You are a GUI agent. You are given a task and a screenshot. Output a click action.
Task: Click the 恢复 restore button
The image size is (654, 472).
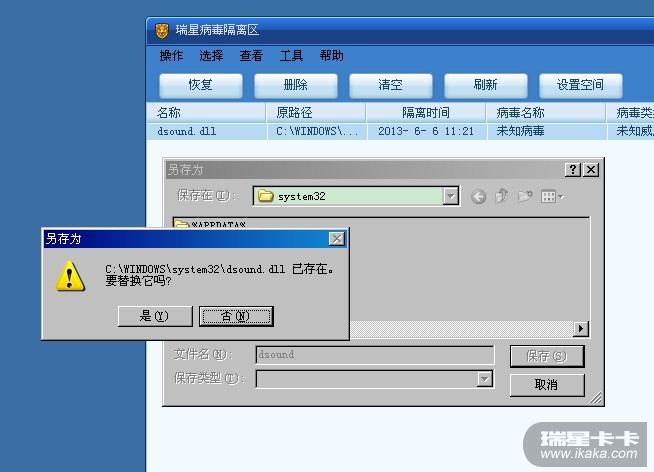coord(201,85)
